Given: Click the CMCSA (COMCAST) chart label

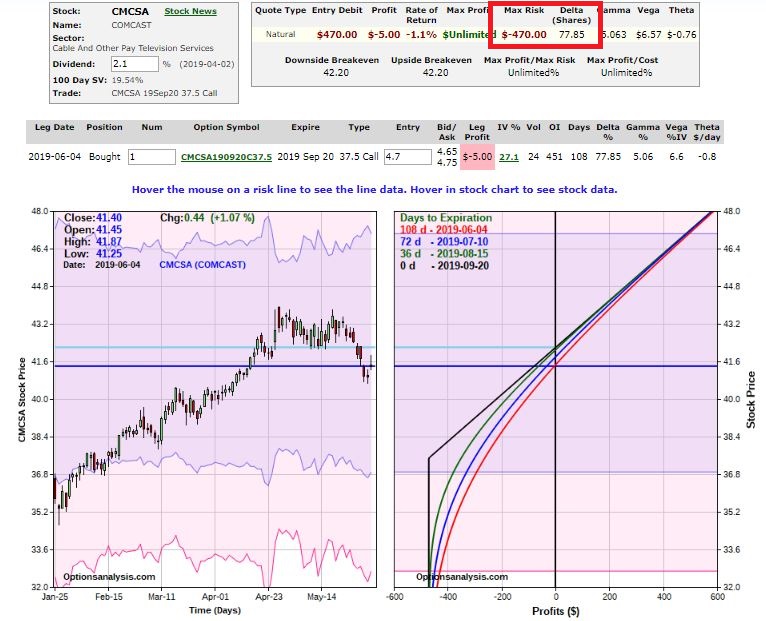Looking at the screenshot, I should coord(203,265).
